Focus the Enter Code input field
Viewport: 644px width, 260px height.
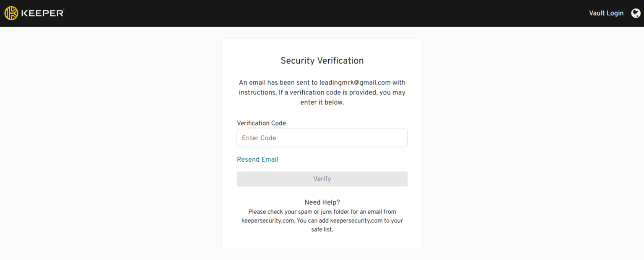322,138
